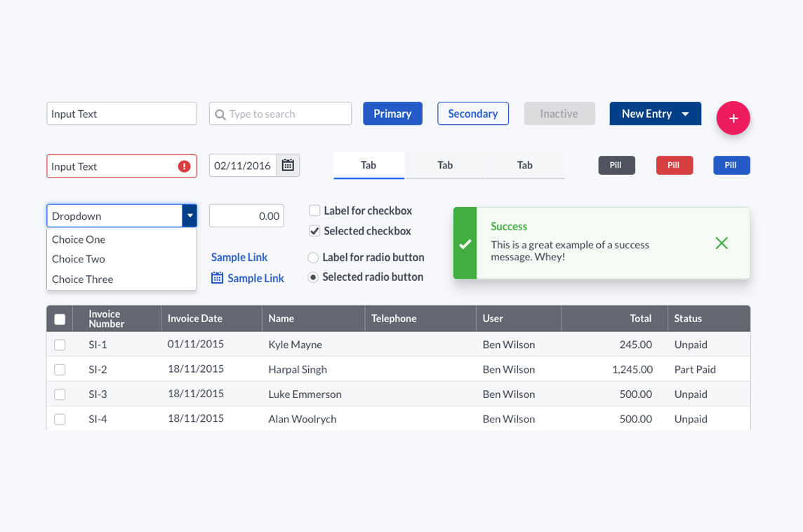803x532 pixels.
Task: Click the red error icon in input field
Action: pyautogui.click(x=185, y=166)
